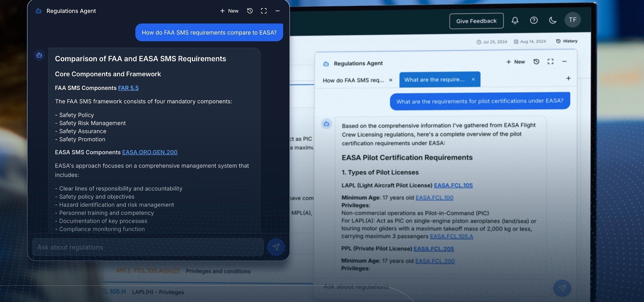The width and height of the screenshot is (644, 302).
Task: Open the EASA.FCL.205 link
Action: click(x=434, y=249)
